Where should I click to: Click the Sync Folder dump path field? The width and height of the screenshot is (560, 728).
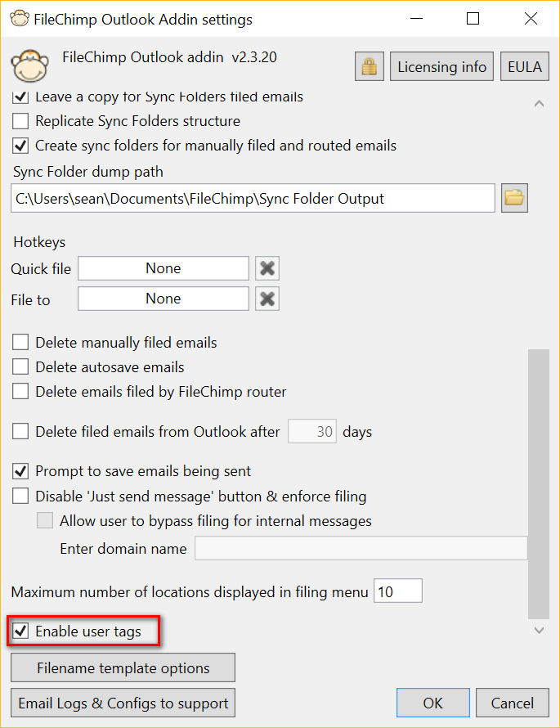coord(253,198)
